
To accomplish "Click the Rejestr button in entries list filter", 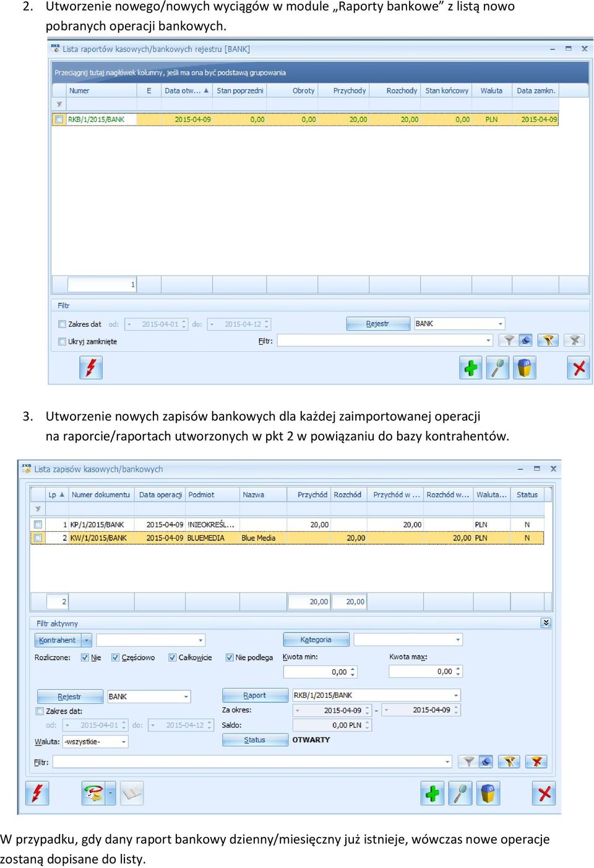I will click(x=70, y=697).
